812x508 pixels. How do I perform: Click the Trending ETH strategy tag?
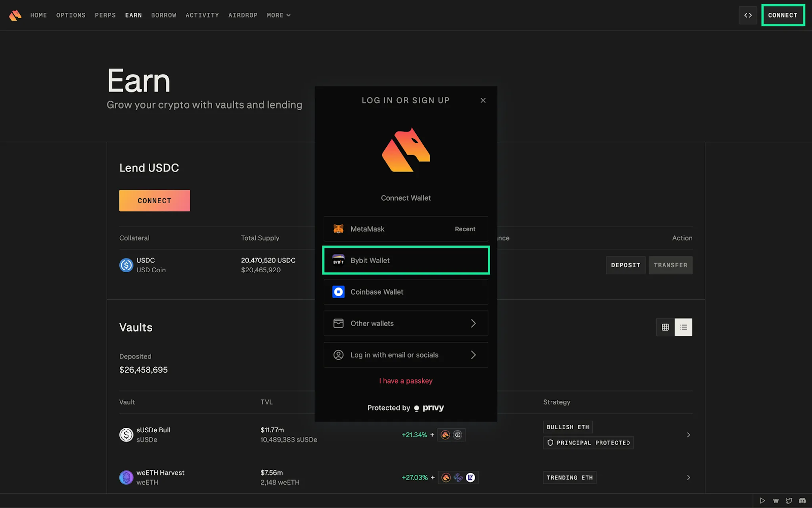click(570, 478)
